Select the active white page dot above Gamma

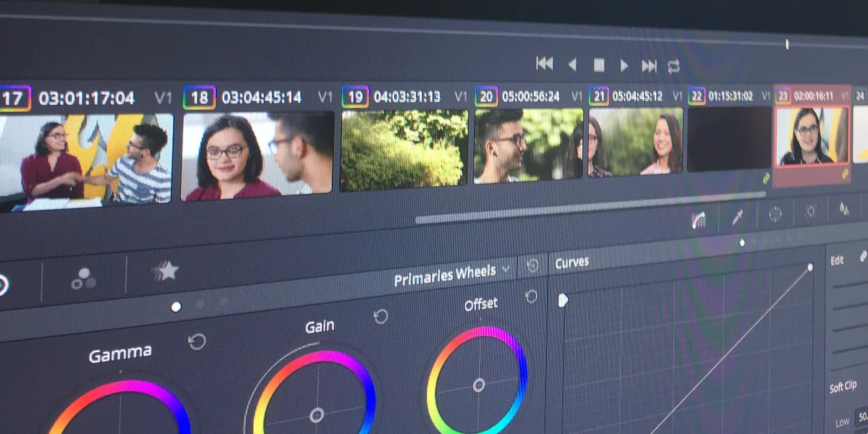tap(176, 307)
